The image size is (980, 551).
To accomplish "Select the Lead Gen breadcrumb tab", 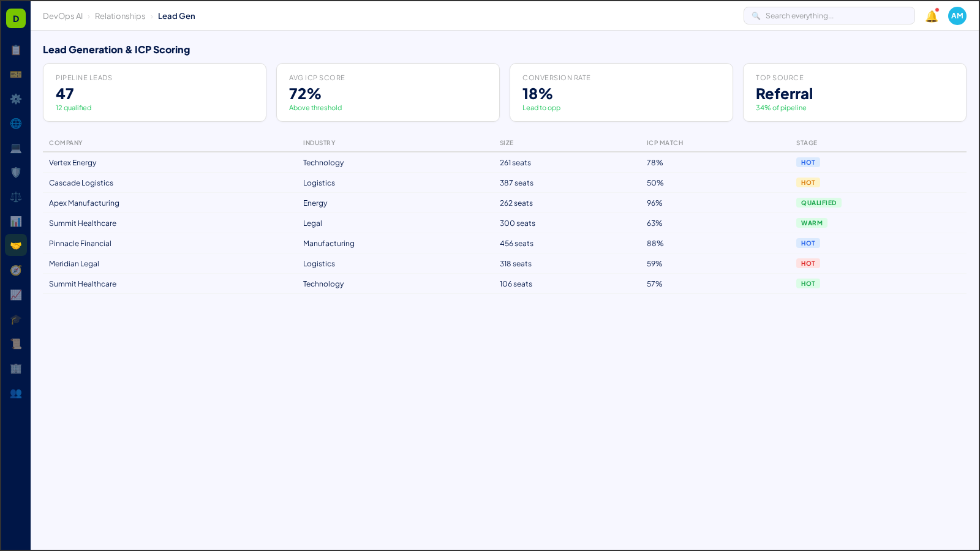I will pyautogui.click(x=176, y=16).
